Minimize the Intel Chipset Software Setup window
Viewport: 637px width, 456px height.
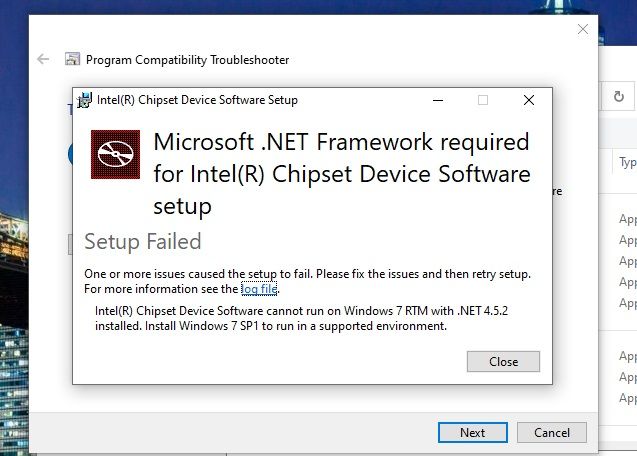coord(438,100)
